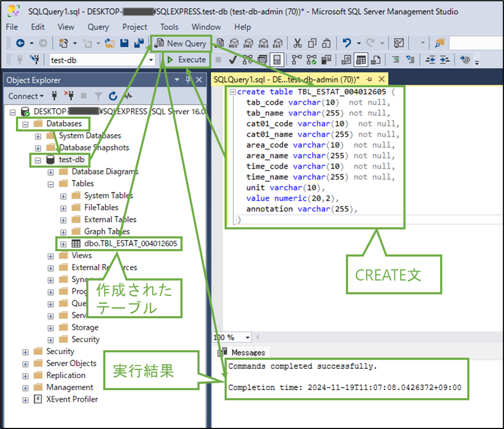
Task: Open the Query menu
Action: pyautogui.click(x=98, y=27)
